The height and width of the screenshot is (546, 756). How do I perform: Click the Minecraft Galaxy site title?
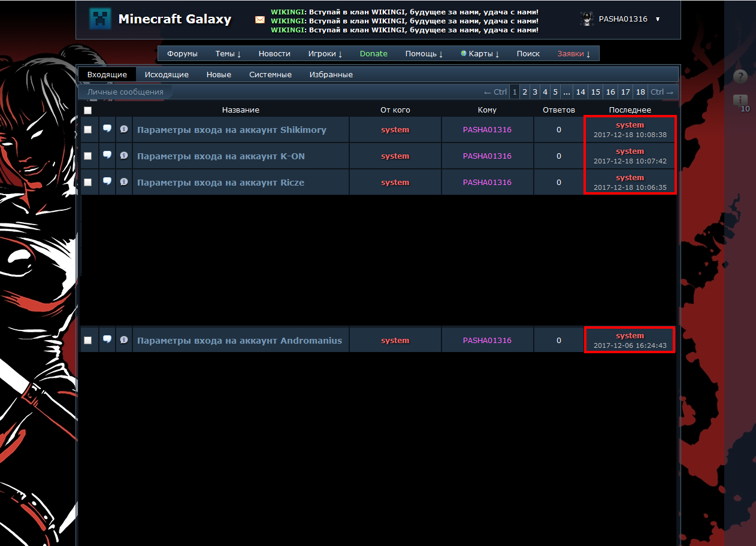(x=175, y=19)
